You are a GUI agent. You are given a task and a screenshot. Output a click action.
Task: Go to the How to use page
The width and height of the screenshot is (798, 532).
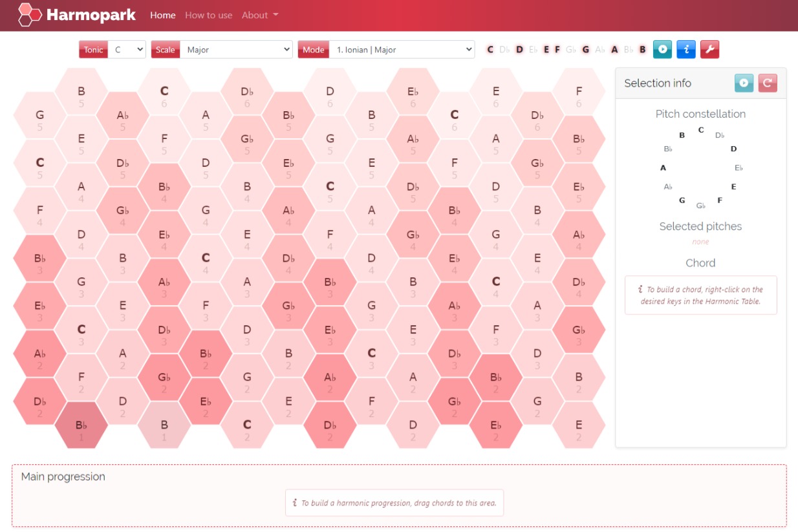tap(208, 15)
